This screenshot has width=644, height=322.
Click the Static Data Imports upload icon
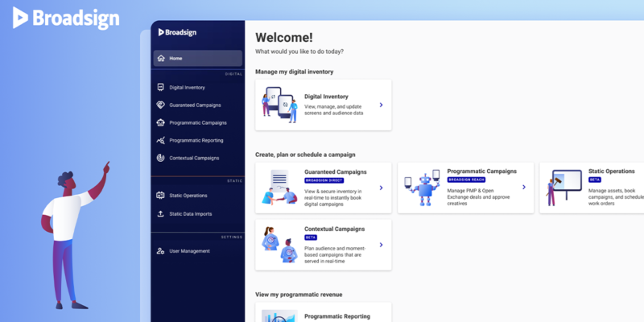(160, 214)
